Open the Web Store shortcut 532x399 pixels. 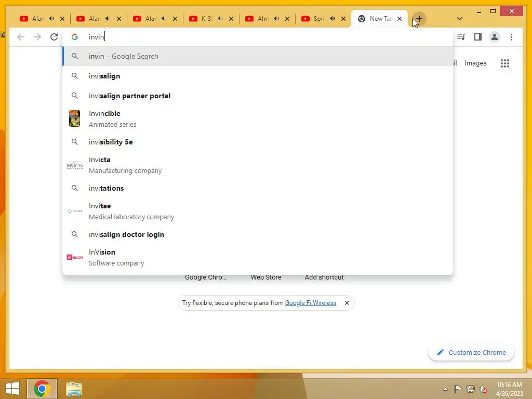tap(266, 277)
